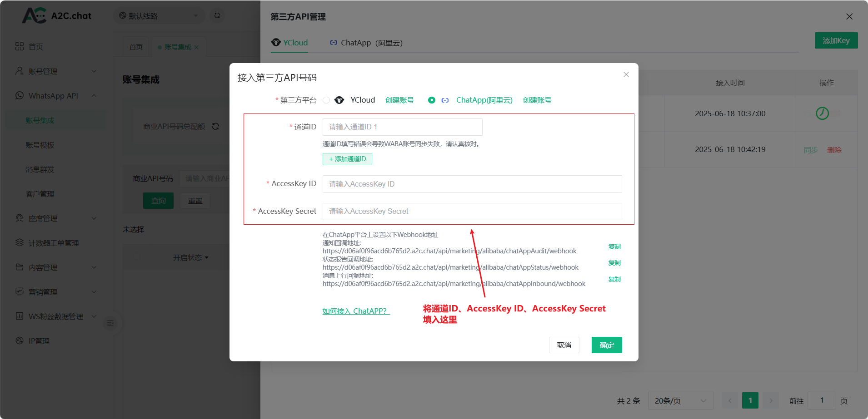
Task: Click the clock status icon in 操作 column
Action: (822, 113)
